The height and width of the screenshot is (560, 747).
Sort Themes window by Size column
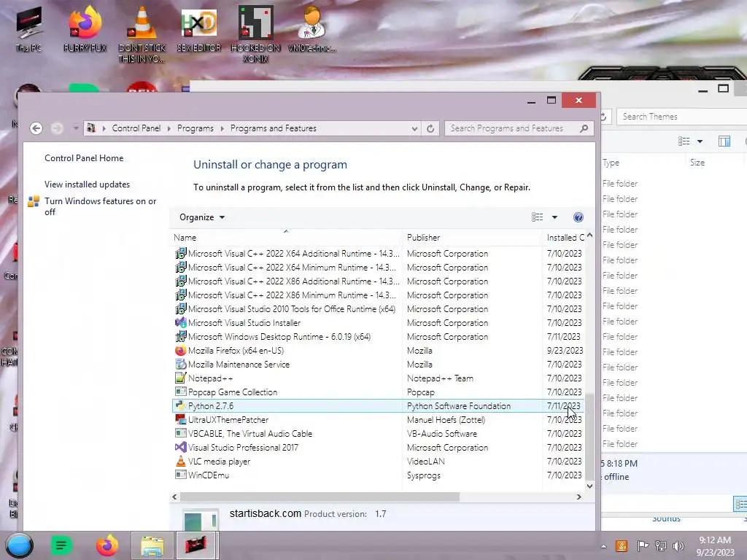[697, 163]
